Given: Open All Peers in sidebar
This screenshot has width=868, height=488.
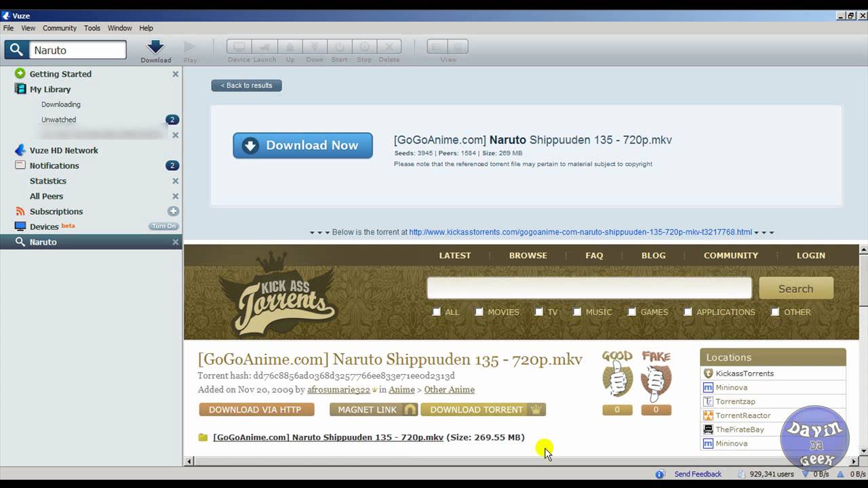Looking at the screenshot, I should 46,196.
